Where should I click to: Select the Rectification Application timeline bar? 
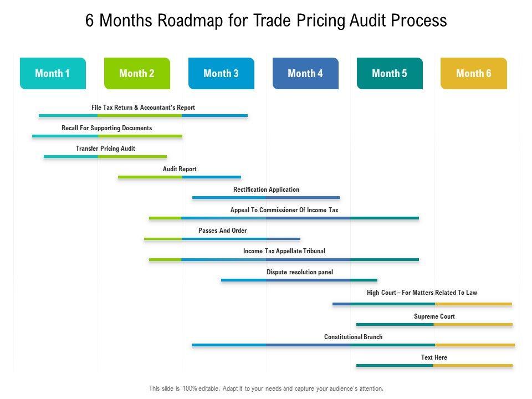coord(266,197)
